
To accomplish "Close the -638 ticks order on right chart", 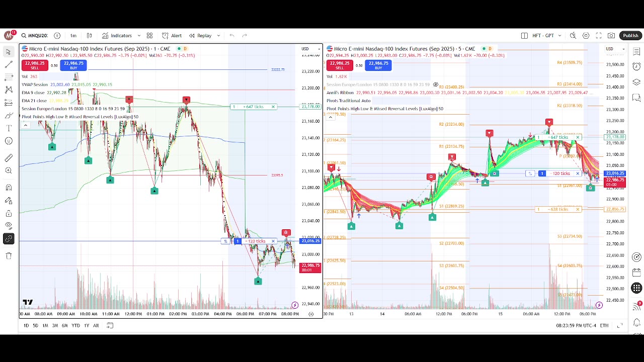I will (x=578, y=209).
